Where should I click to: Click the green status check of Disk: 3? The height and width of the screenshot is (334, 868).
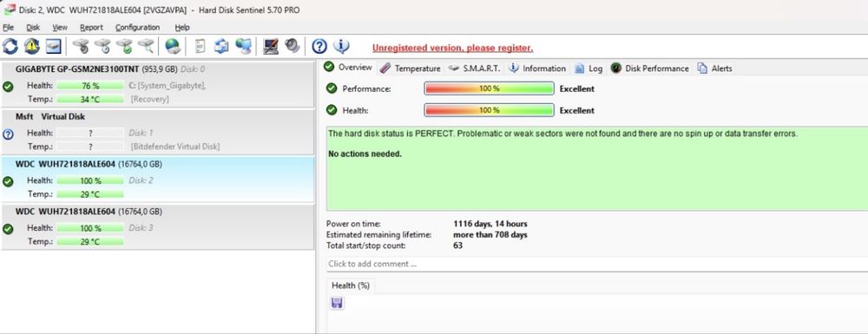tap(8, 228)
